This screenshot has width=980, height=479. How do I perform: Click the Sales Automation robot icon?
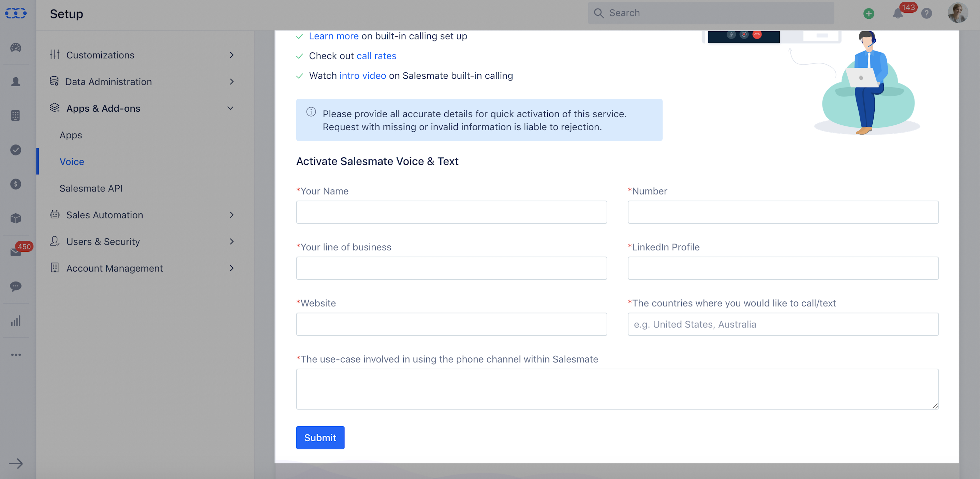point(55,214)
